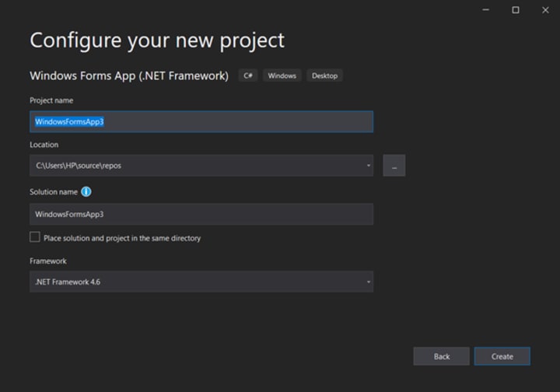Click the Solution name text field
Image resolution: width=560 pixels, height=392 pixels.
pyautogui.click(x=201, y=214)
